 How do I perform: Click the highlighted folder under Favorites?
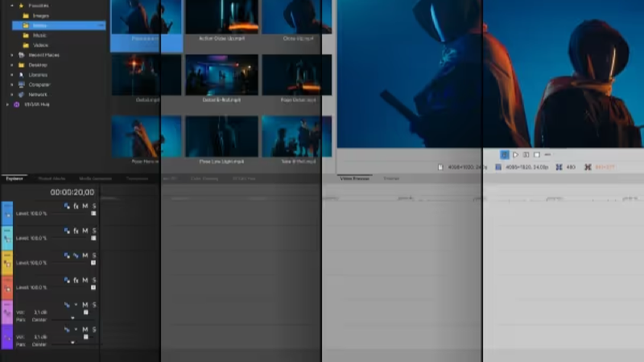pyautogui.click(x=59, y=26)
